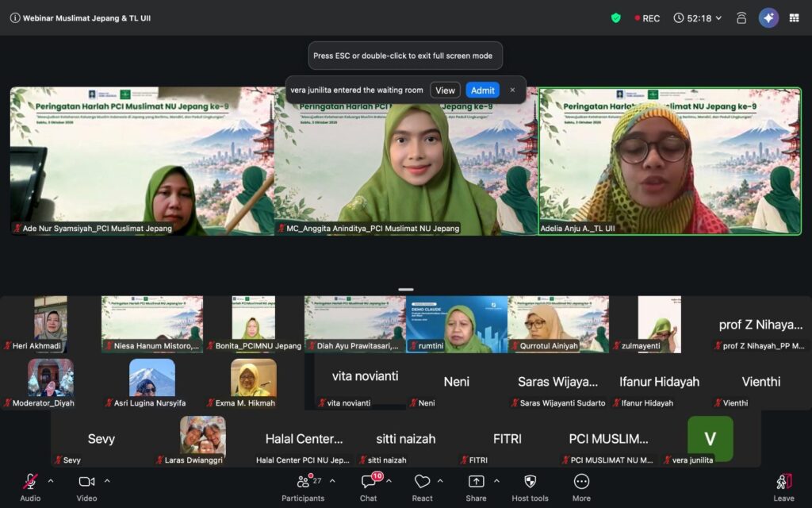
Task: Select FITRI participant tile
Action: point(507,439)
